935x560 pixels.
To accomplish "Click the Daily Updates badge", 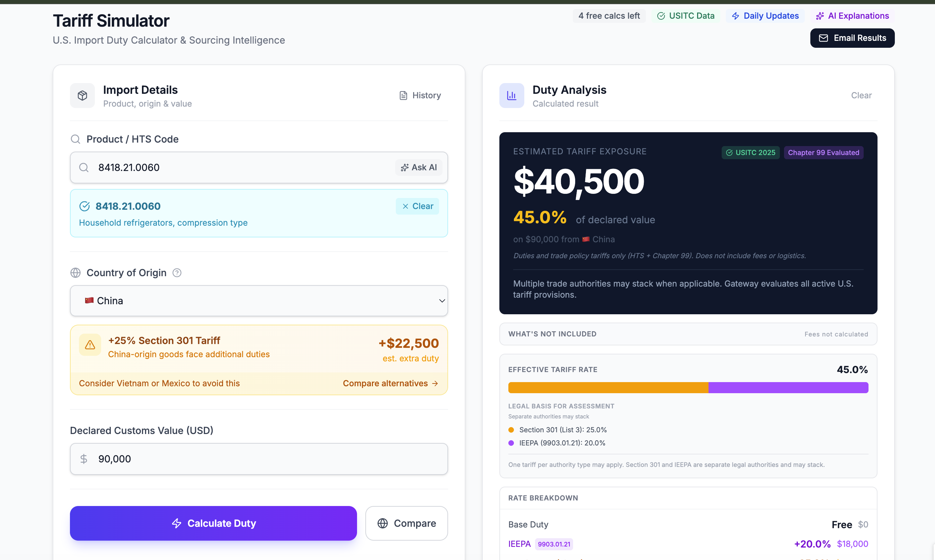I will [765, 16].
